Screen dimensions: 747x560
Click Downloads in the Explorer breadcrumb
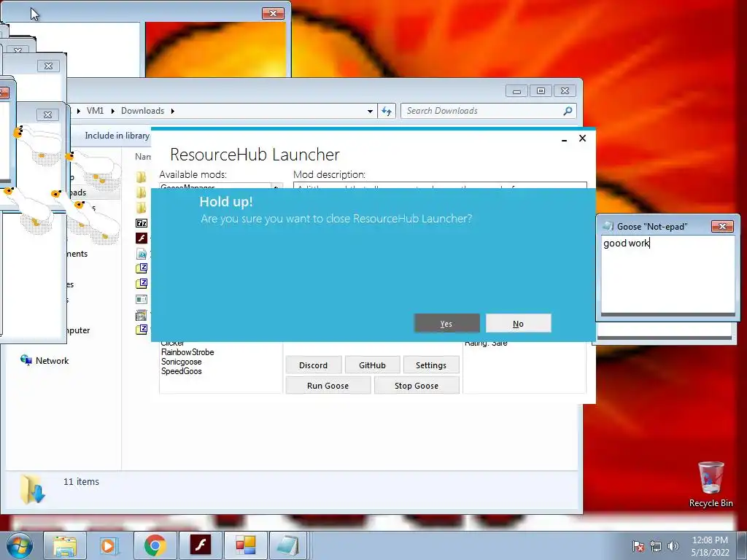coord(142,111)
